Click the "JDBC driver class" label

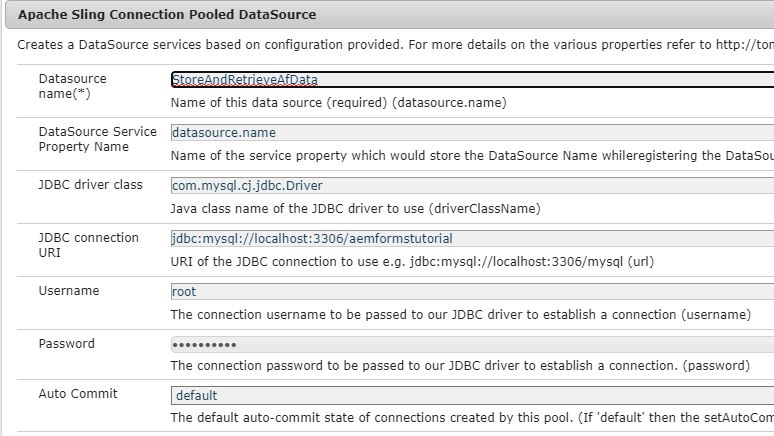(90, 185)
